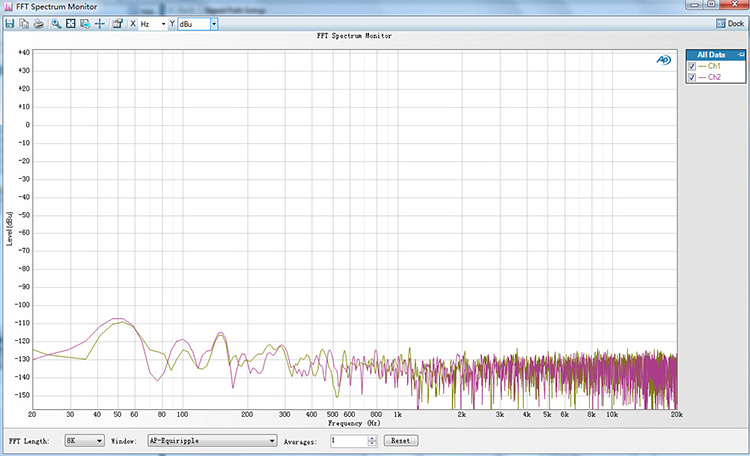Print the FFT spectrum graph
The image size is (750, 456).
38,23
